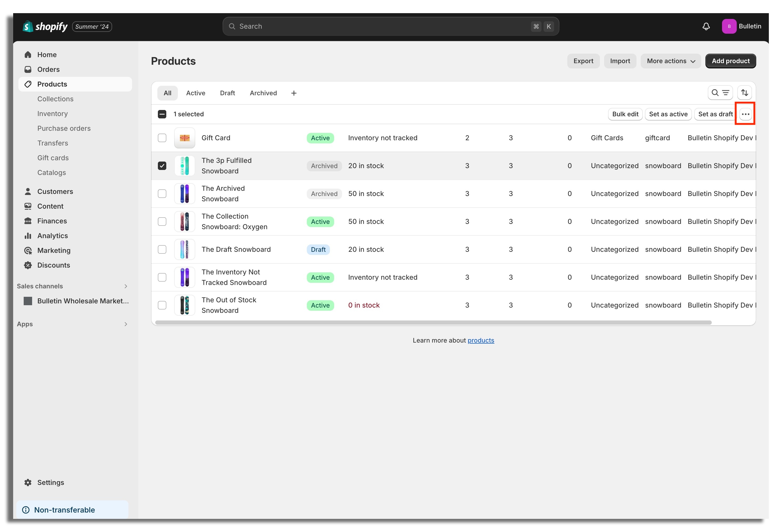This screenshot has width=782, height=532.
Task: Click the Non-transferable info icon
Action: pos(26,510)
